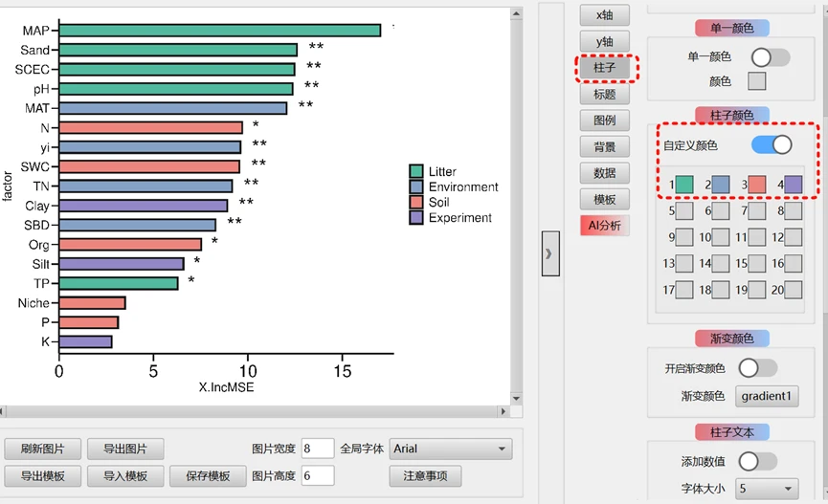
Task: Open the AI分析 tab
Action: [604, 226]
